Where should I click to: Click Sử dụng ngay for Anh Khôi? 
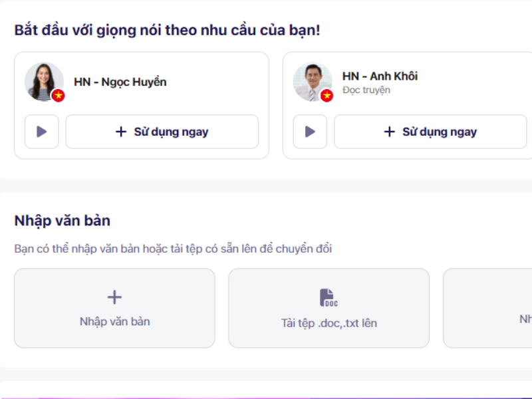coord(430,132)
